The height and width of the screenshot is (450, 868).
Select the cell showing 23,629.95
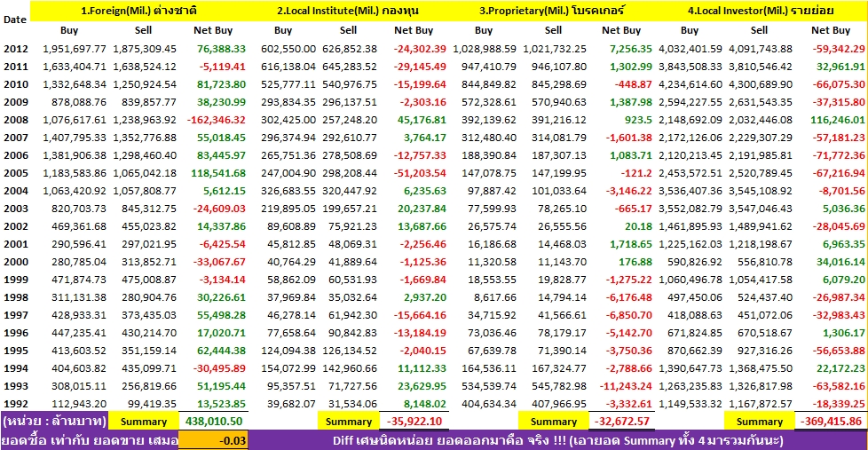click(x=422, y=386)
